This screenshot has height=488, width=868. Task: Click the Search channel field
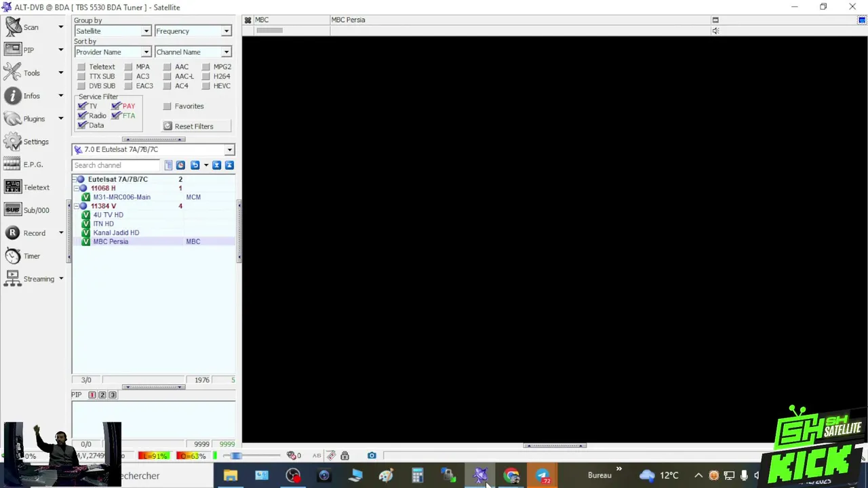click(117, 165)
